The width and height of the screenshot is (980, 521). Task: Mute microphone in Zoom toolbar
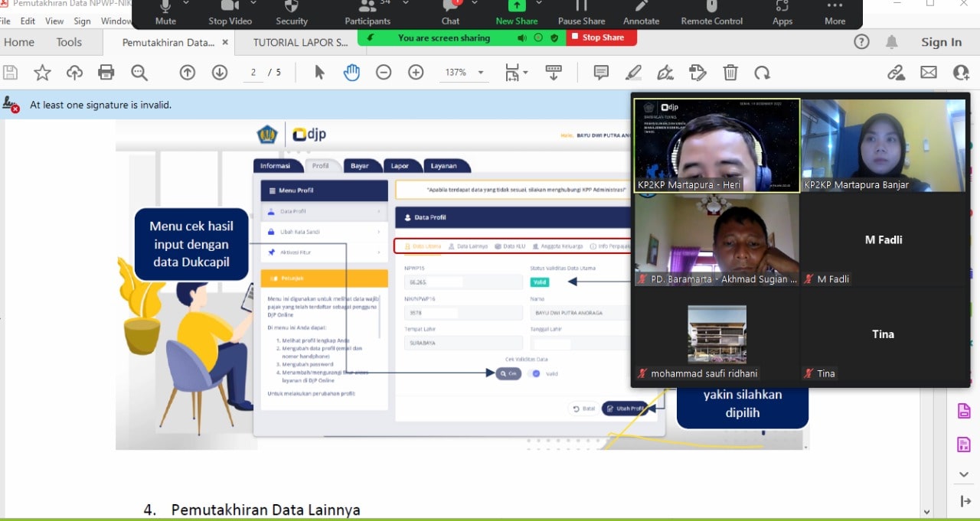[x=165, y=13]
